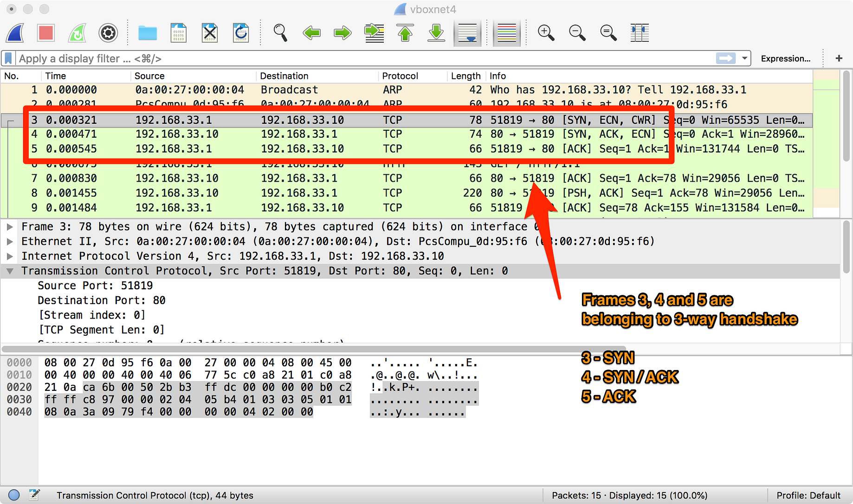Select the [TCP Segment Len: 0] field
The height and width of the screenshot is (504, 853).
tap(102, 330)
